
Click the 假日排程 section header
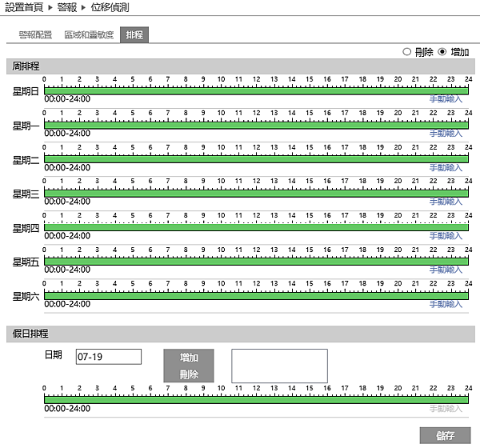(241, 334)
